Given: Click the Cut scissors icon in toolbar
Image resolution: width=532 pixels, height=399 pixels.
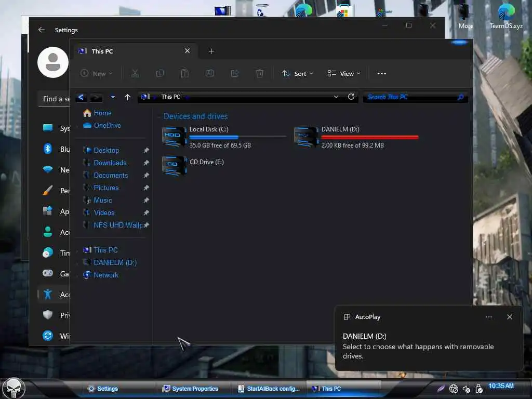Looking at the screenshot, I should coord(135,73).
